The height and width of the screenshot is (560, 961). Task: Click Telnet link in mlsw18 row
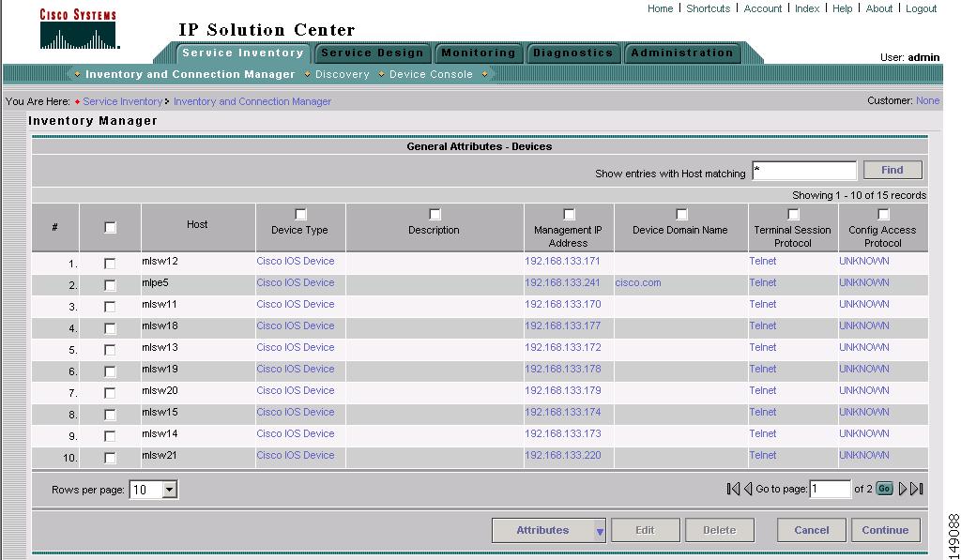pos(762,325)
